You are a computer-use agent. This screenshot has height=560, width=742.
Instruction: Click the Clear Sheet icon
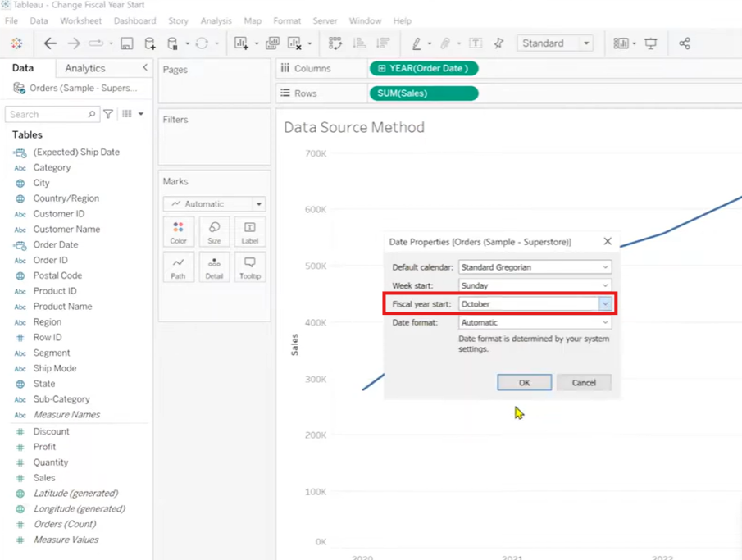(295, 43)
